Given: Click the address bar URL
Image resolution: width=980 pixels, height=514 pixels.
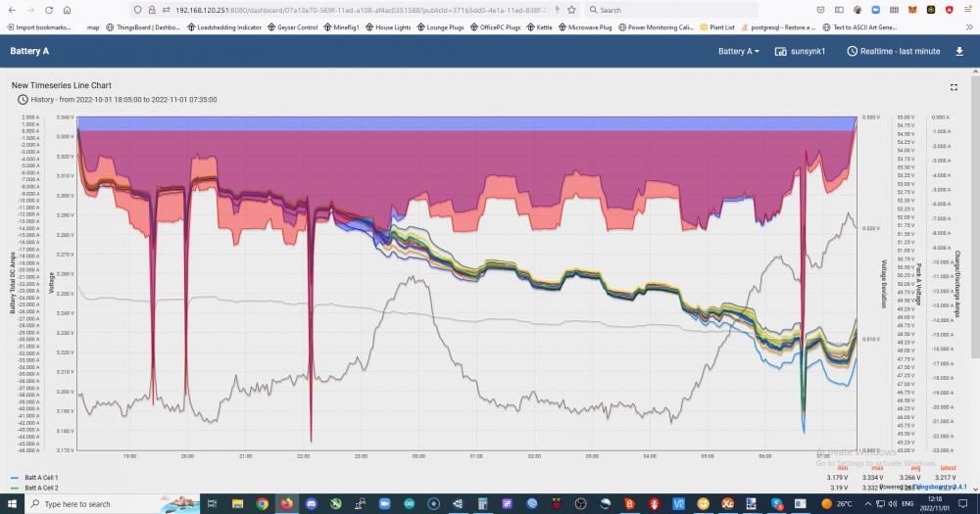Looking at the screenshot, I should point(362,10).
